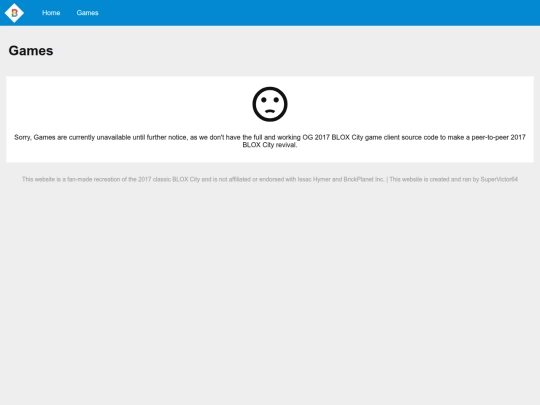Click the "Sorry, Games are currently unavailable" message
Image resolution: width=540 pixels, height=405 pixels.
[270, 141]
